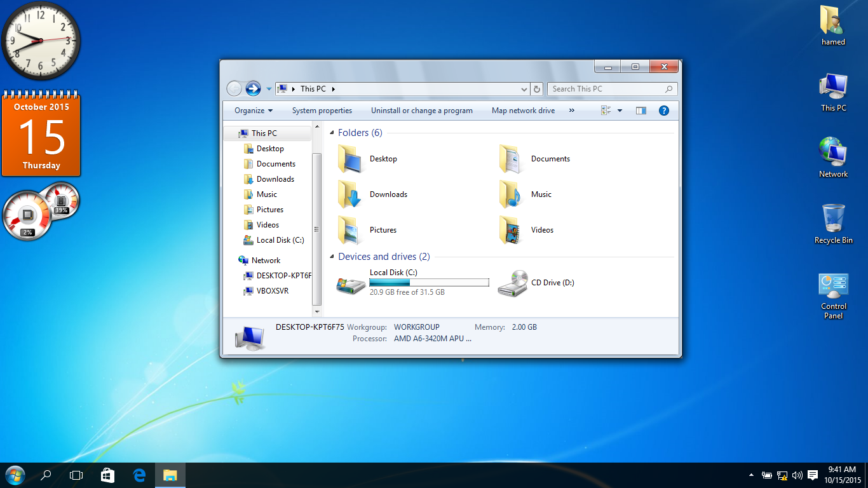Click Map network drive in toolbar
The width and height of the screenshot is (868, 488).
click(x=523, y=111)
